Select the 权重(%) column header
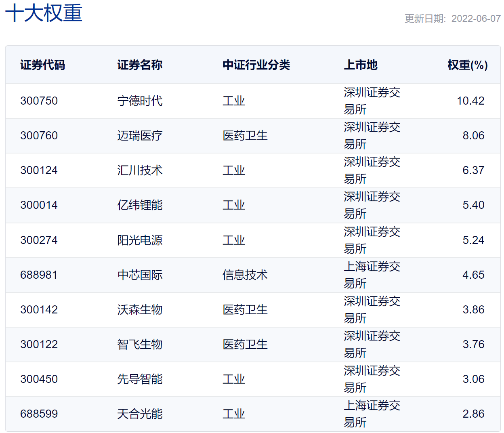The image size is (504, 433). 468,65
